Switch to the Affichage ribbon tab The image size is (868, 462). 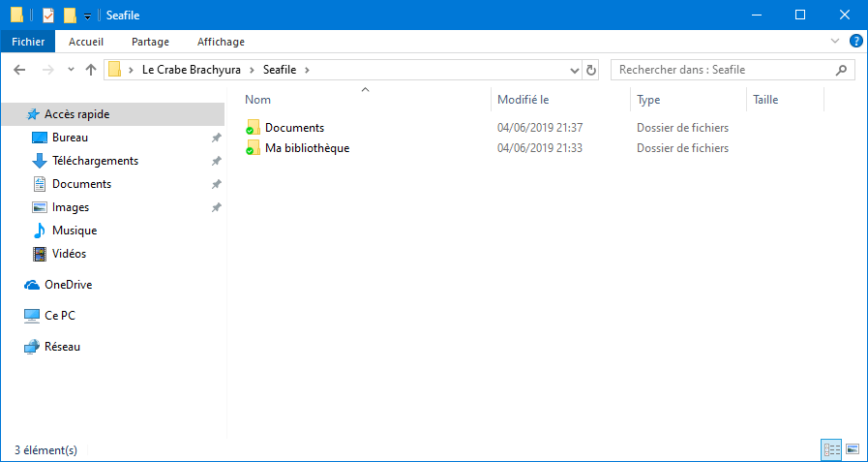pyautogui.click(x=221, y=42)
